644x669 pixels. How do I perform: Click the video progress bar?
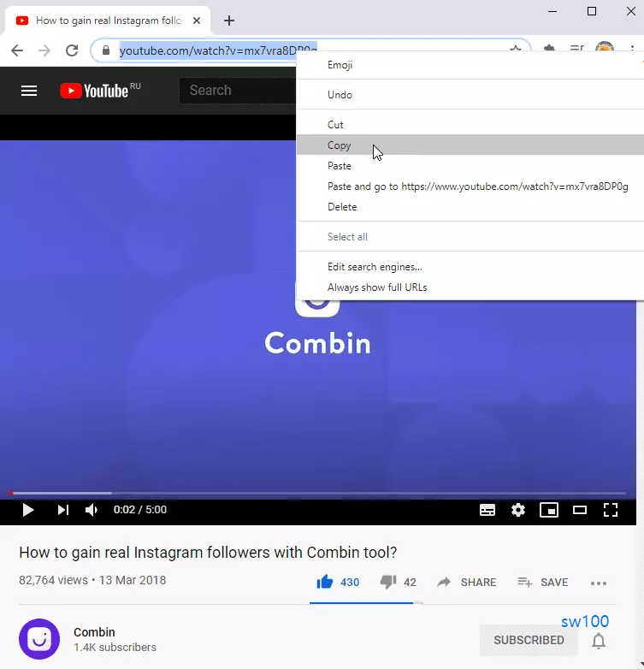tap(318, 494)
